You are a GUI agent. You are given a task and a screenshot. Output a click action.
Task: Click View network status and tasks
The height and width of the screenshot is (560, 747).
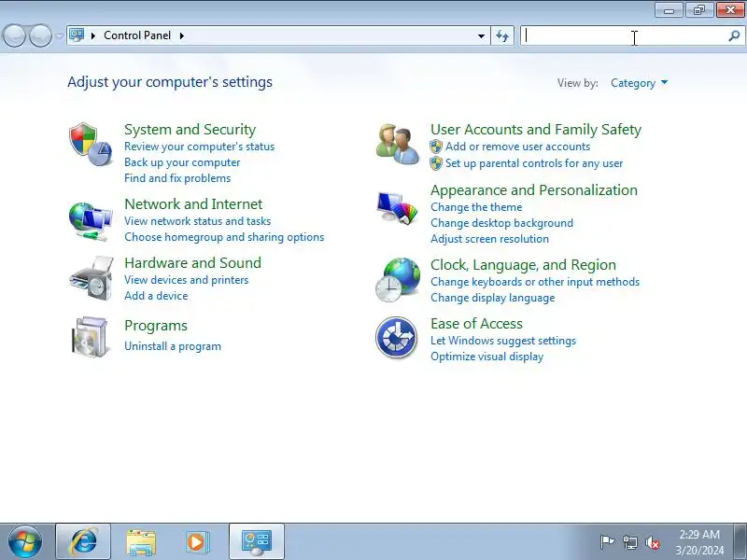[197, 221]
